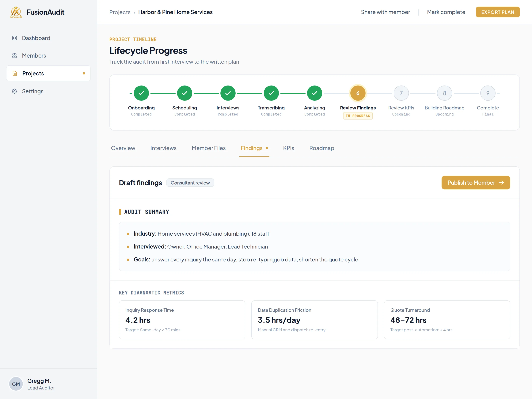Click step 7 Review KPIs circle
The width and height of the screenshot is (532, 399).
(401, 93)
